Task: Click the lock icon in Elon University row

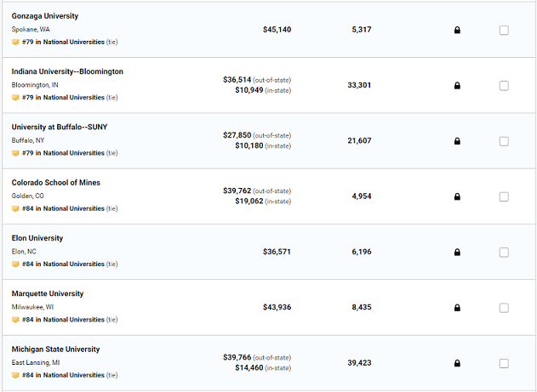Action: 457,252
